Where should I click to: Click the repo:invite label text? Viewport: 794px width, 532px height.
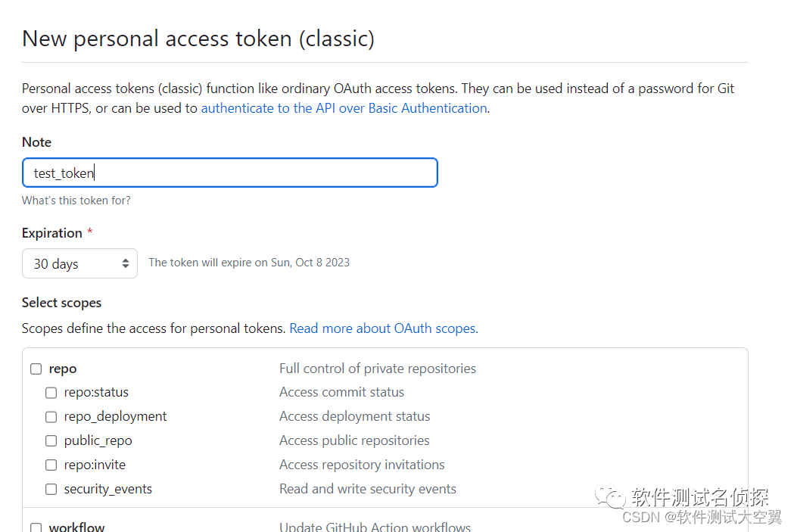point(95,465)
